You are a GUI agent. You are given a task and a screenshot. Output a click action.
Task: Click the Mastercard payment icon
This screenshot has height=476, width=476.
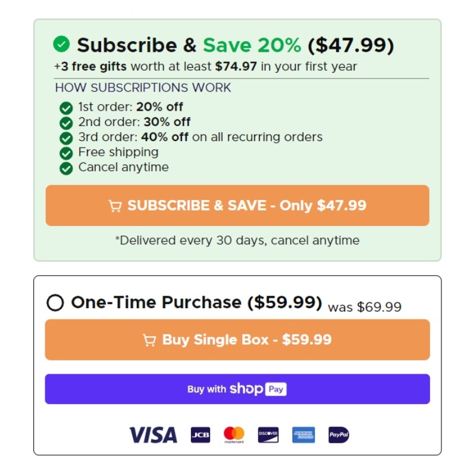tap(234, 435)
